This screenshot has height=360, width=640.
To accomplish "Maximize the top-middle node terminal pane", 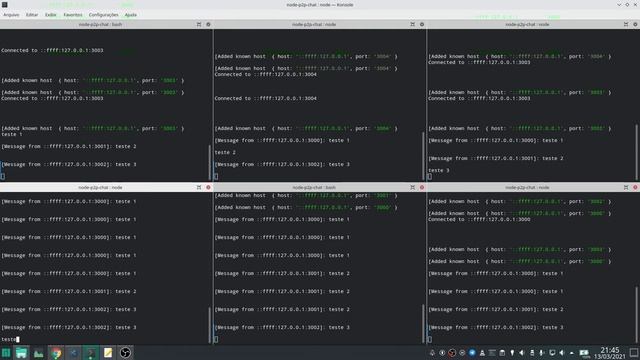I will pos(412,24).
